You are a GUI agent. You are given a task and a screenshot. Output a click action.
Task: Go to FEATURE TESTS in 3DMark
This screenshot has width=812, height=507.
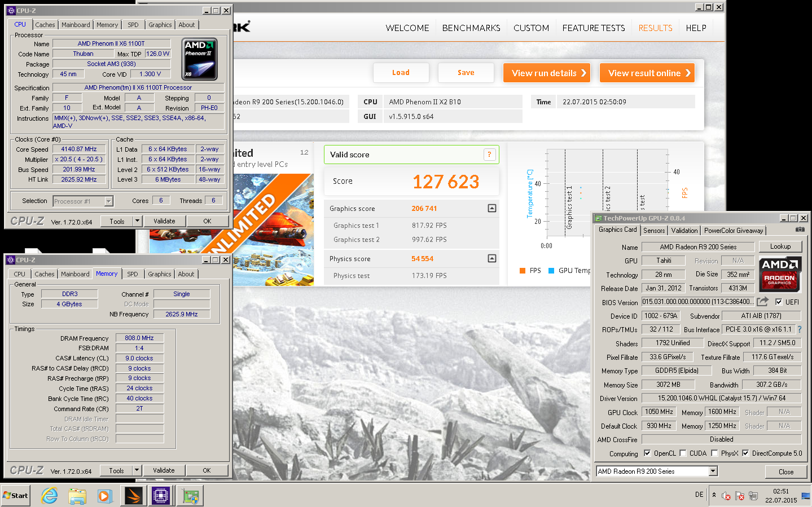(594, 28)
